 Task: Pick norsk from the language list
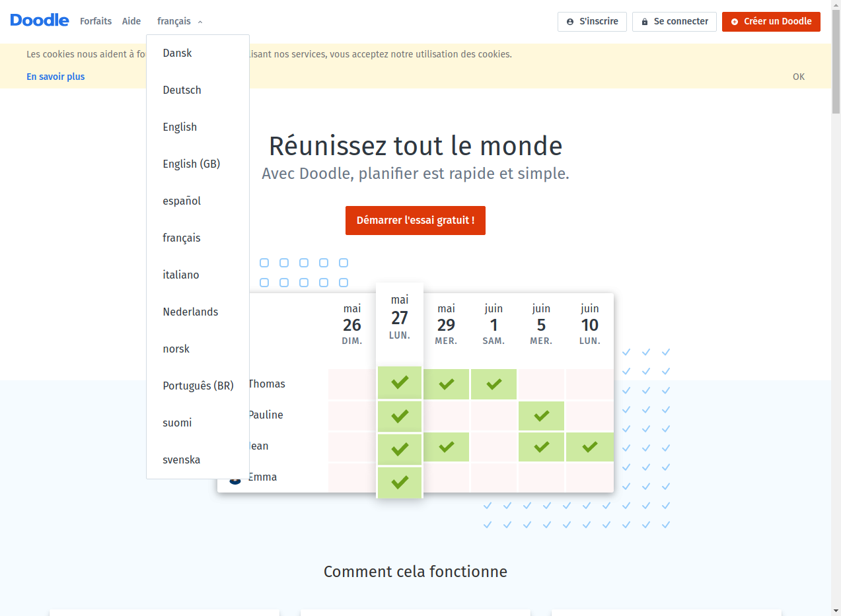(x=198, y=349)
